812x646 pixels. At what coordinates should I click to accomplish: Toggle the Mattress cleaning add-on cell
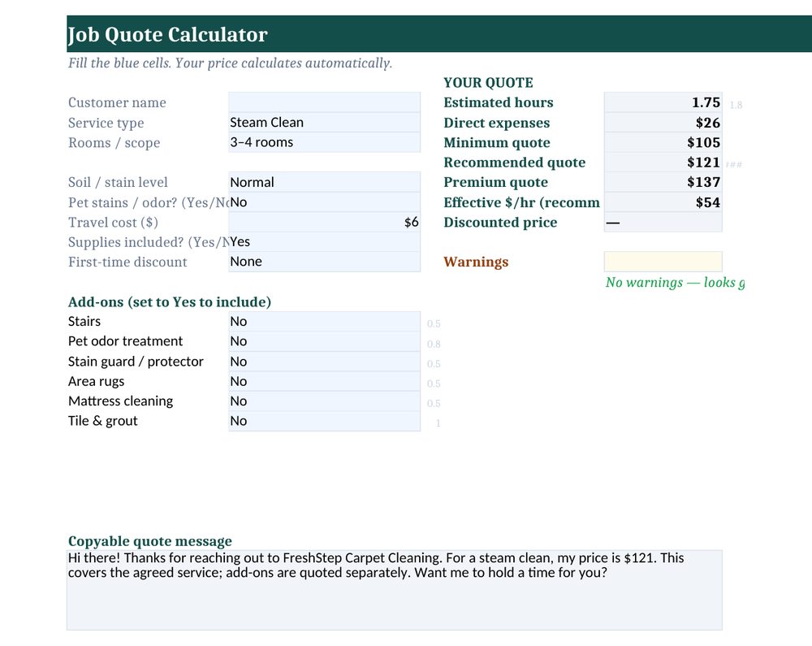[324, 401]
